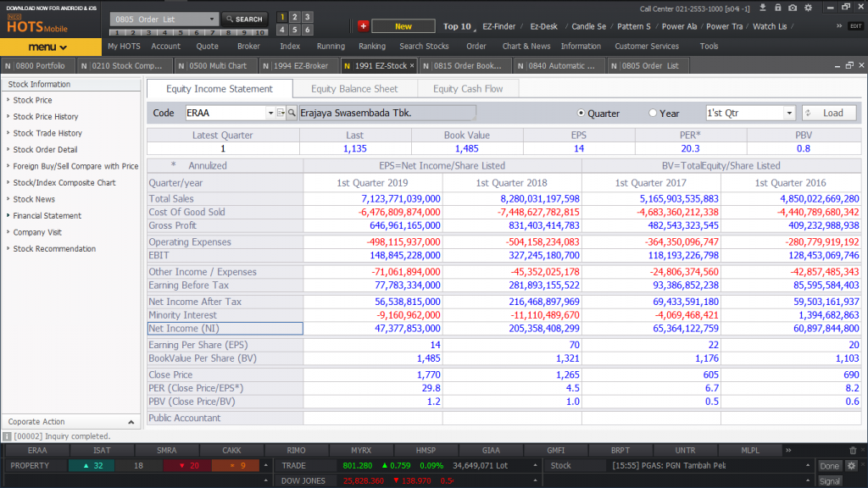Select screen layout number 3

(x=307, y=17)
